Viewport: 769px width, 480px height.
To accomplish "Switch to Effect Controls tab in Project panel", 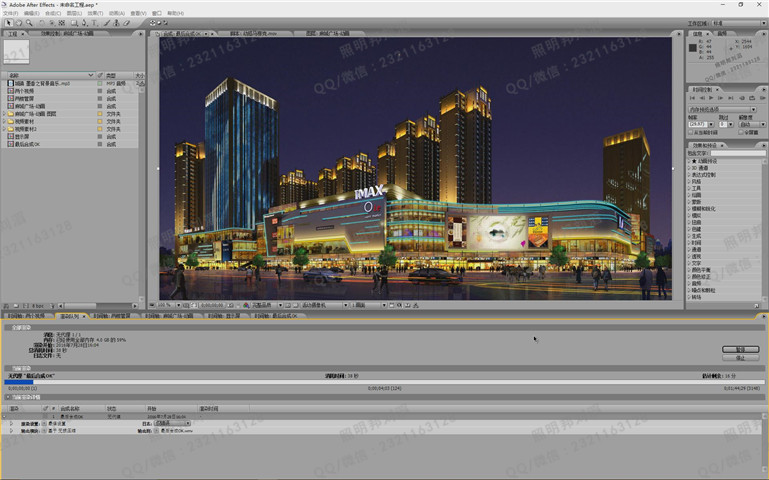I will coord(67,33).
